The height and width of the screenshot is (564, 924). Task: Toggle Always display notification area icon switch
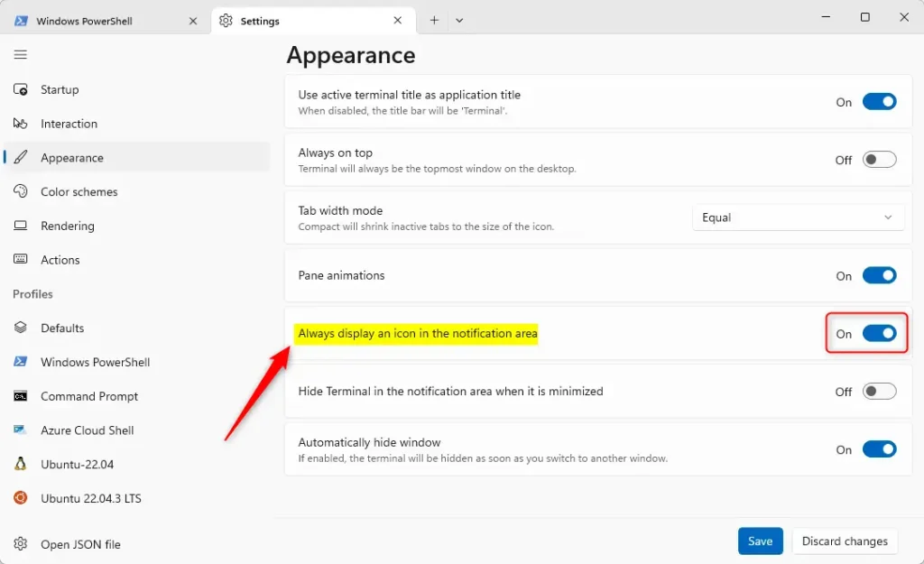879,334
